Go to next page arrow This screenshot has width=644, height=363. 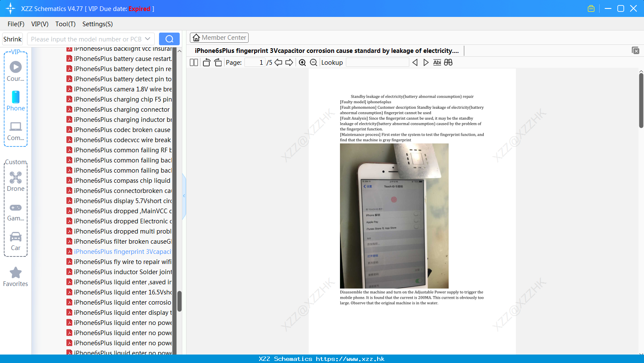pyautogui.click(x=289, y=63)
